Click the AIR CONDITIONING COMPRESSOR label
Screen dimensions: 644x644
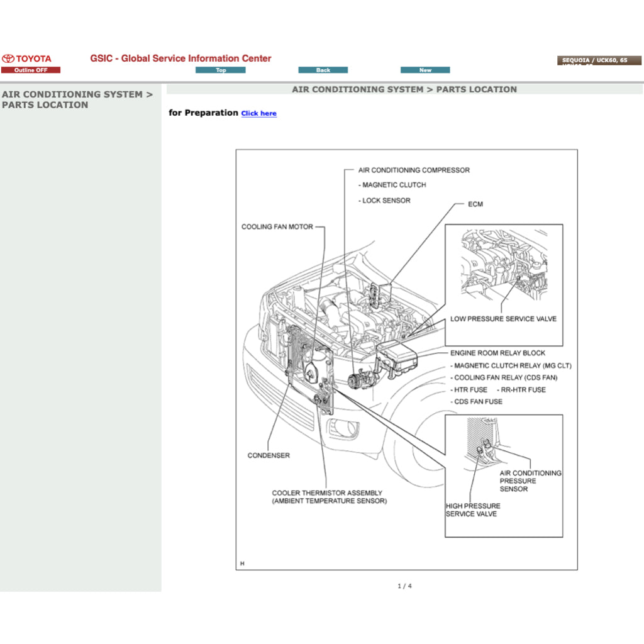pos(414,170)
